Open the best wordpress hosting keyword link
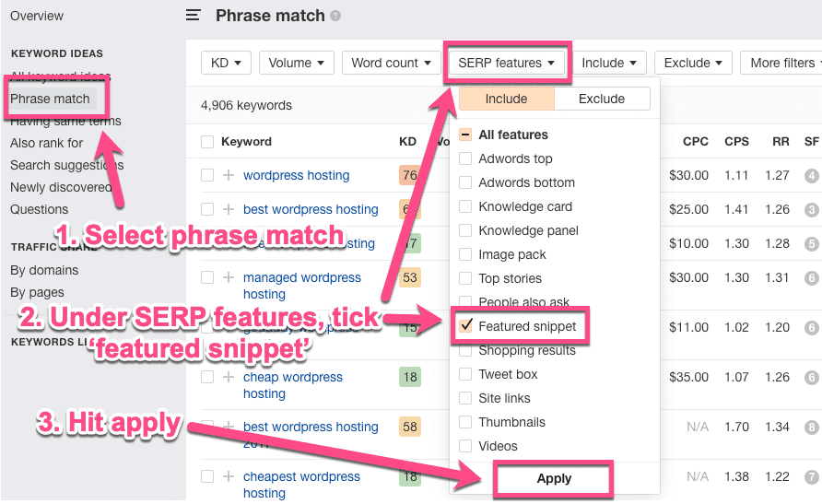Viewport: 822px width, 504px height. pyautogui.click(x=311, y=209)
